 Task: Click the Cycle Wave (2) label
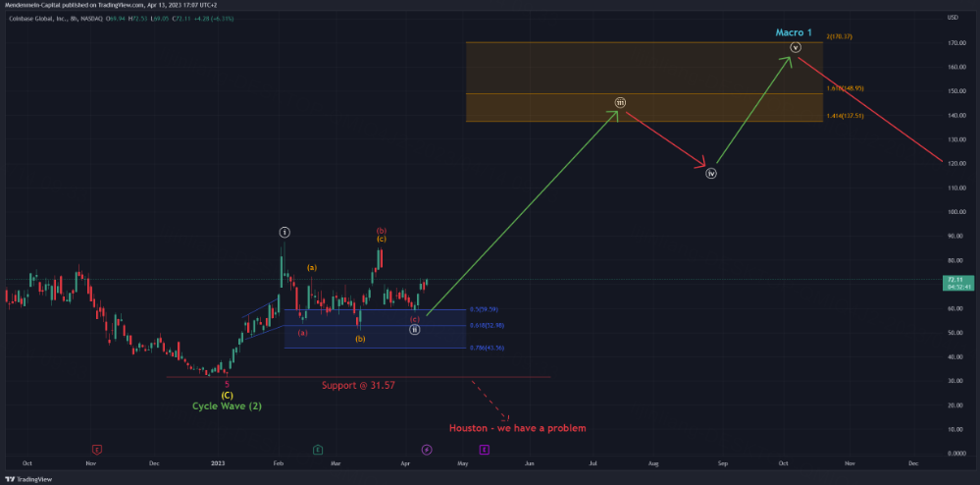227,406
